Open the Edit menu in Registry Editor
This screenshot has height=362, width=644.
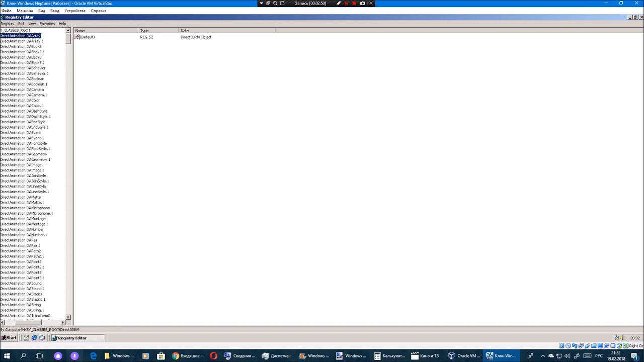coord(21,24)
